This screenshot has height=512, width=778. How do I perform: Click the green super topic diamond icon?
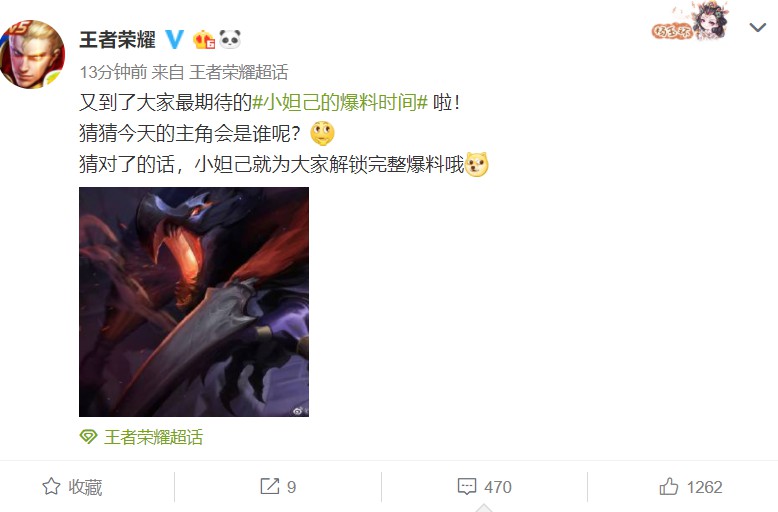(x=88, y=437)
